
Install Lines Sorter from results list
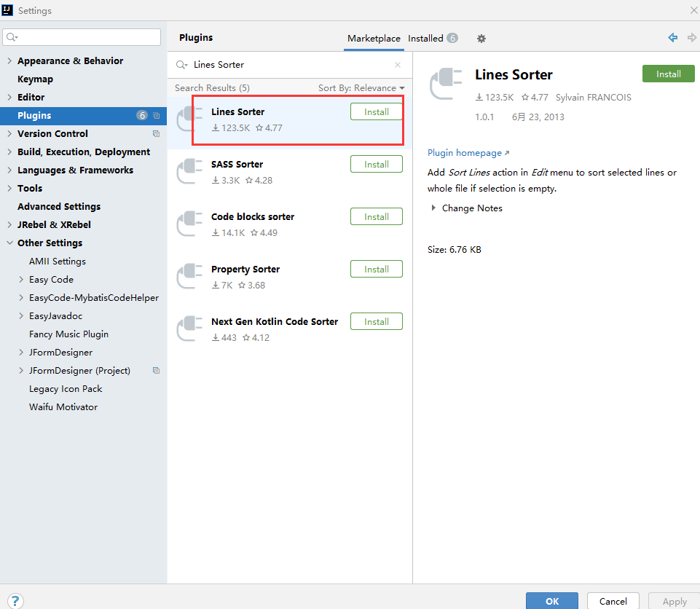[377, 112]
